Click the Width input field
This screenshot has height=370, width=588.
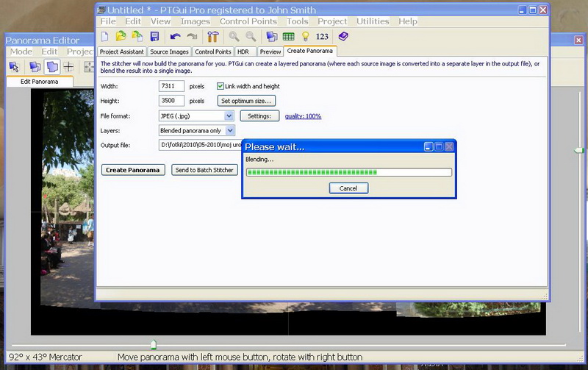[171, 86]
